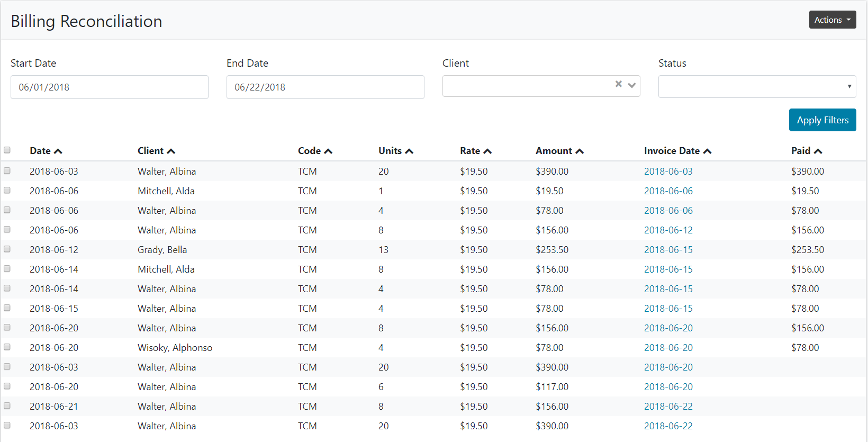Screen dimensions: 868x442
Task: Open invoice link 2018-06-12
Action: point(668,230)
